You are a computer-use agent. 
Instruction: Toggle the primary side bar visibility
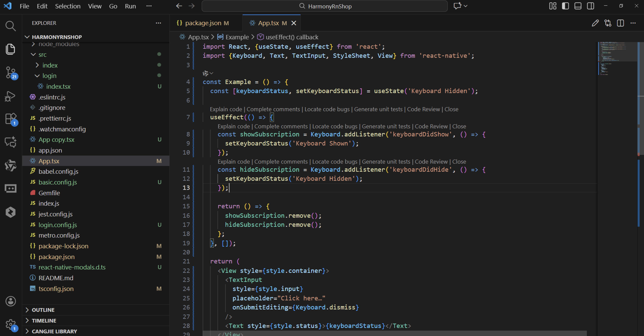click(x=565, y=6)
